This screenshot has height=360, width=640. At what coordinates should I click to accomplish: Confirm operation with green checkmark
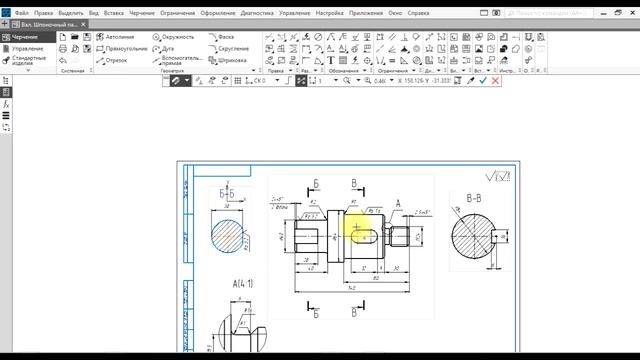(483, 81)
